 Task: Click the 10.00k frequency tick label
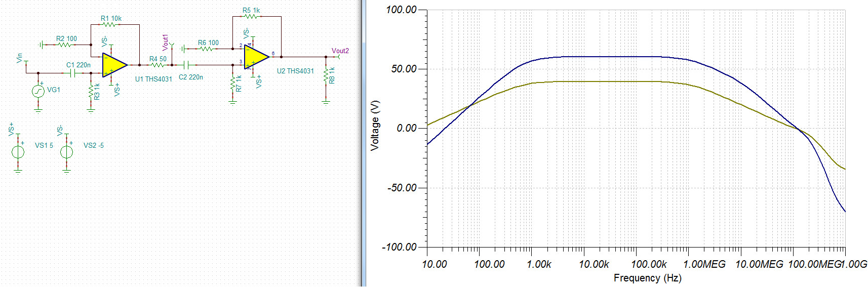coord(594,264)
